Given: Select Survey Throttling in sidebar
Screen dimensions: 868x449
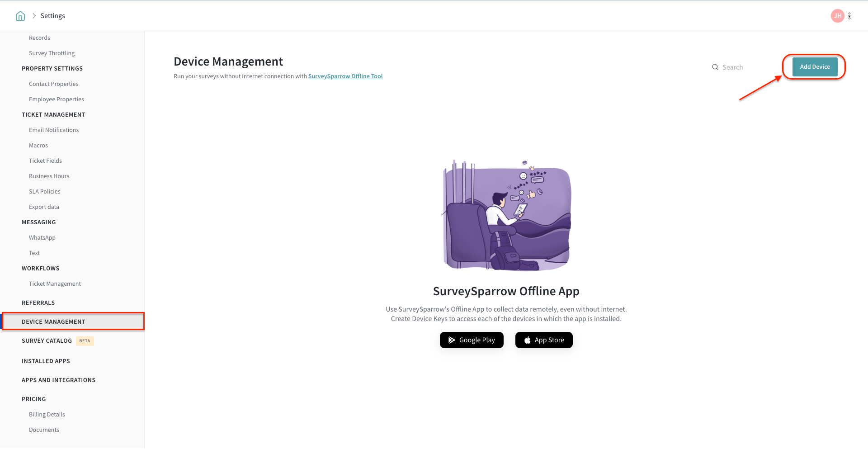Looking at the screenshot, I should coord(52,53).
